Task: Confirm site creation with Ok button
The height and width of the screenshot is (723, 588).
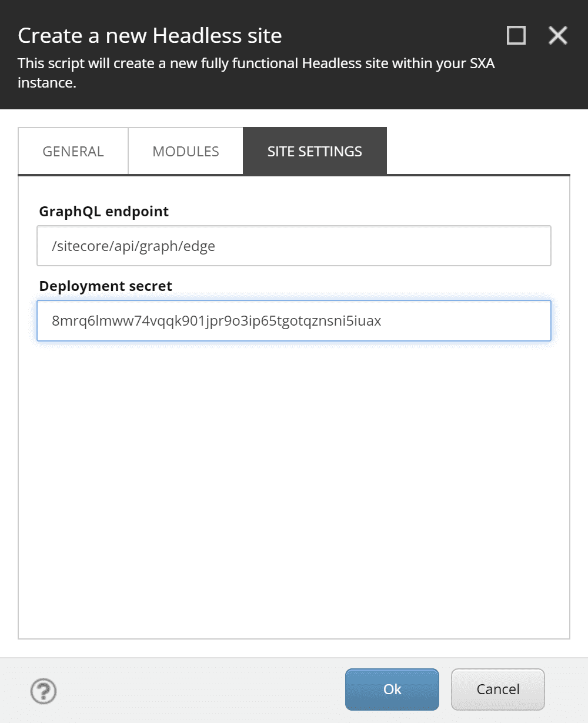Action: pos(392,689)
